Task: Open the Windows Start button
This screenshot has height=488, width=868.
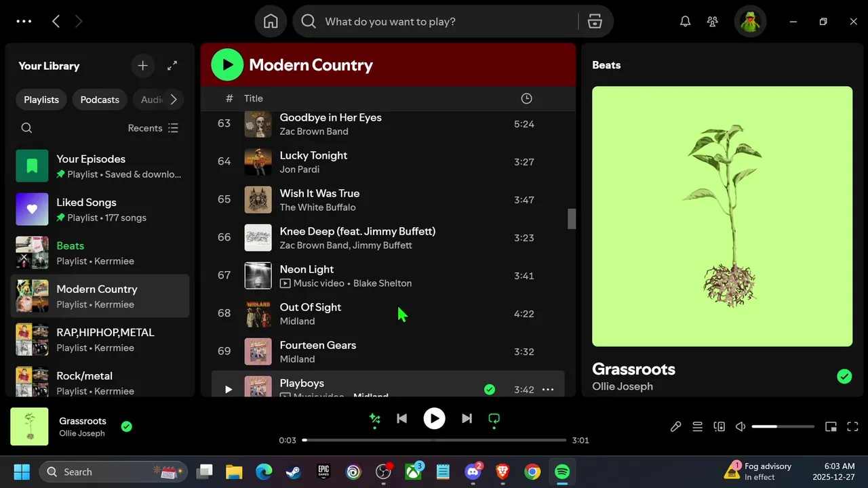Action: coord(22,472)
